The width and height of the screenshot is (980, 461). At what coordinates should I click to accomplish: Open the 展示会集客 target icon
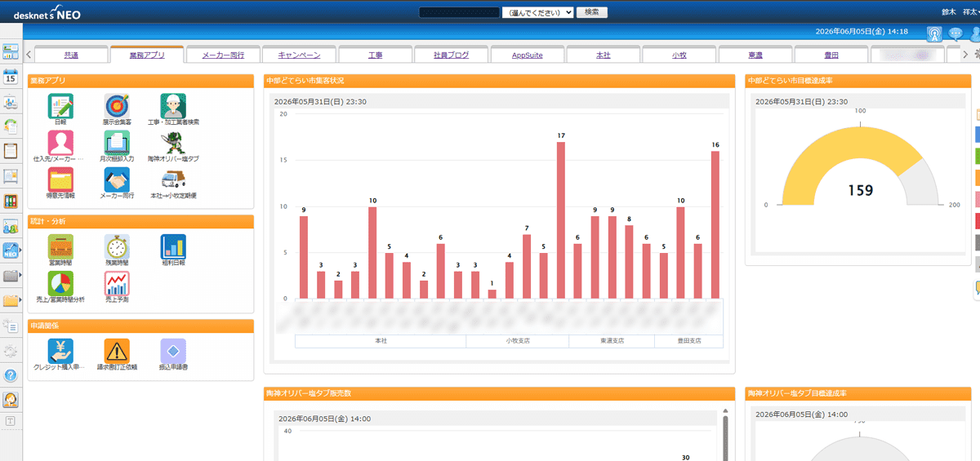coord(117,105)
